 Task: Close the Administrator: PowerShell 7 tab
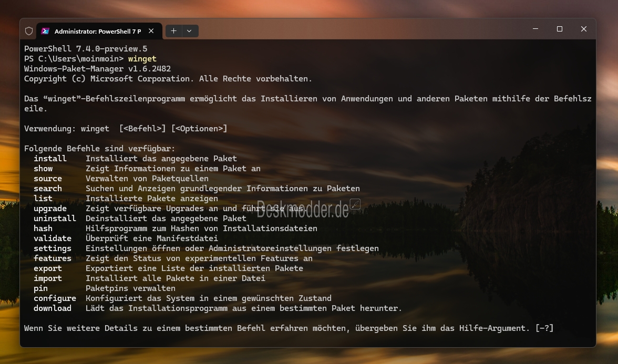coord(151,30)
